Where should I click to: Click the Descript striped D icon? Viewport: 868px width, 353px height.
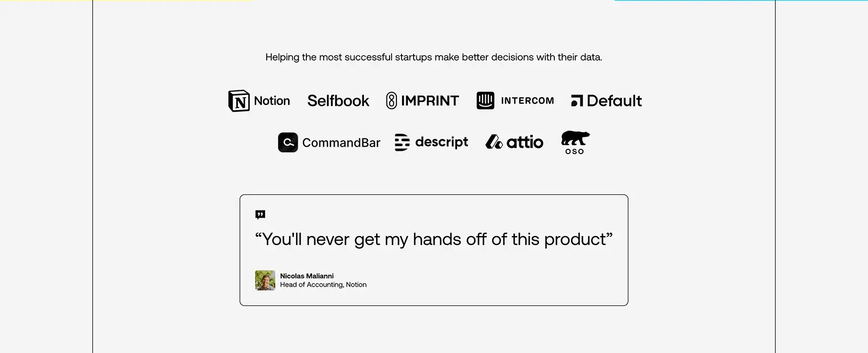click(402, 142)
